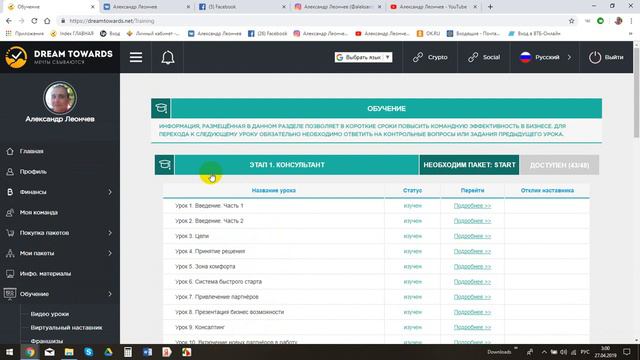The width and height of the screenshot is (640, 360).
Task: Switch to the (3) Facebook browser tab
Action: pos(241,7)
